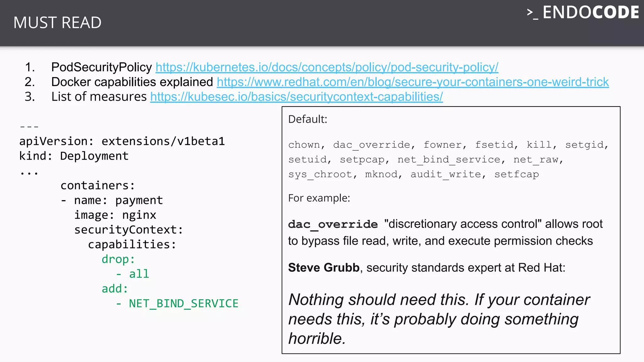Open the Kubernetes pod-security-policy docs link

pos(327,67)
